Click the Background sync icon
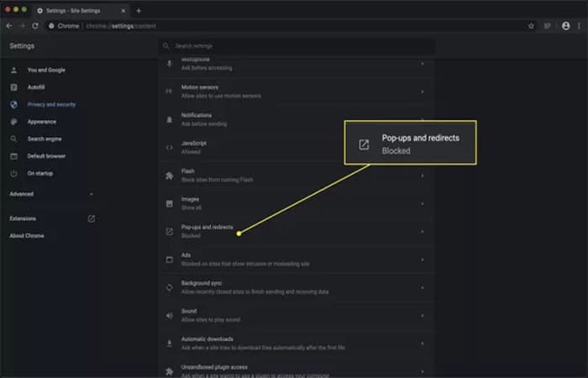The height and width of the screenshot is (378, 588). pos(170,287)
